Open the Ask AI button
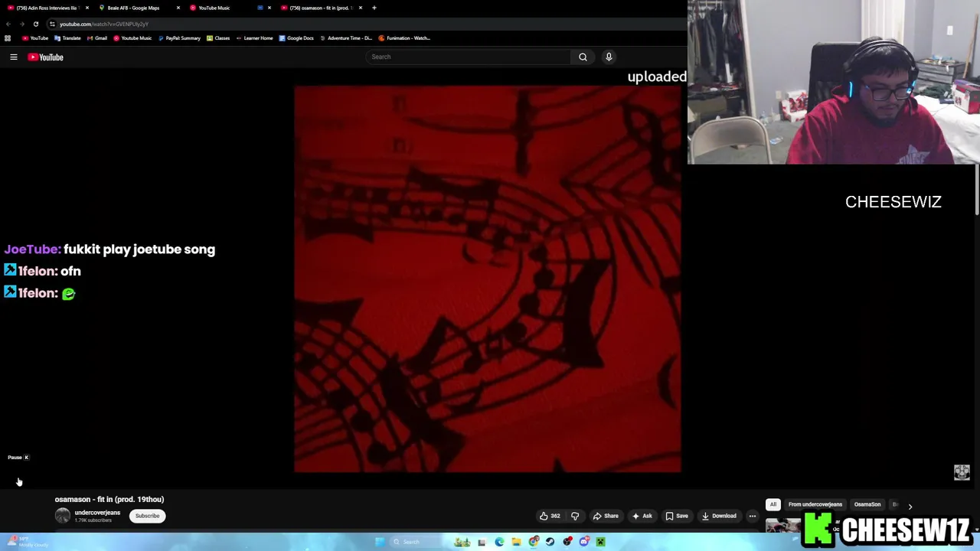The width and height of the screenshot is (980, 551). [x=642, y=516]
